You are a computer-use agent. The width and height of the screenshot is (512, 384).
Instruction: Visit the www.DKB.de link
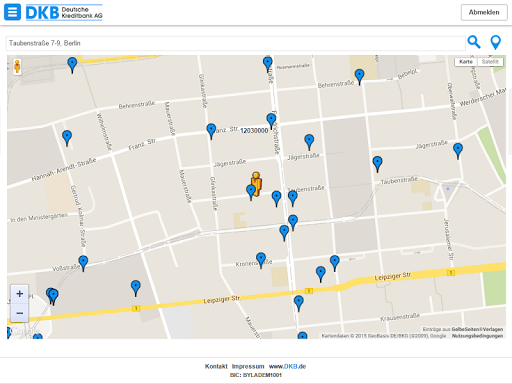(287, 366)
